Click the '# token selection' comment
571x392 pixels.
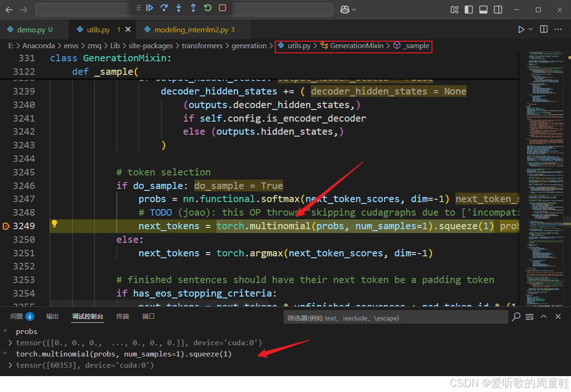[164, 172]
